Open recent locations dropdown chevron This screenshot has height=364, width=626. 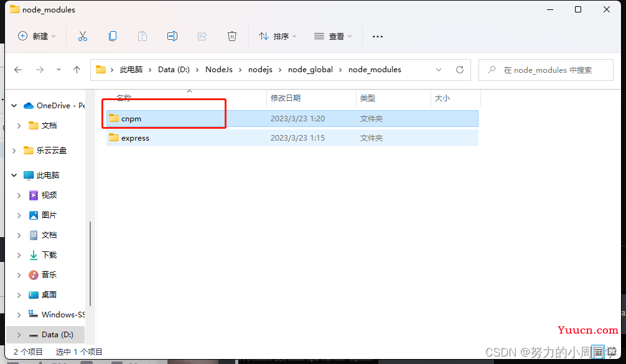tap(58, 70)
